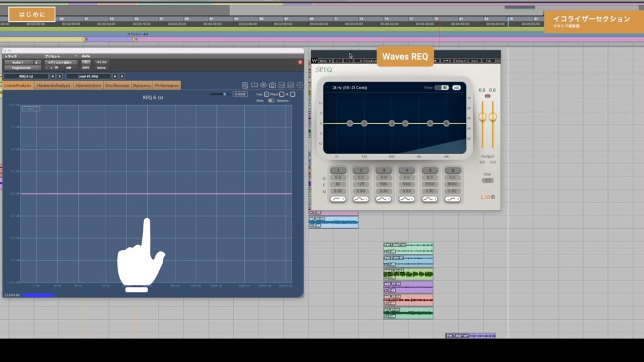Toggle REQ band 6 on/off button
This screenshot has height=362, width=644.
(453, 170)
